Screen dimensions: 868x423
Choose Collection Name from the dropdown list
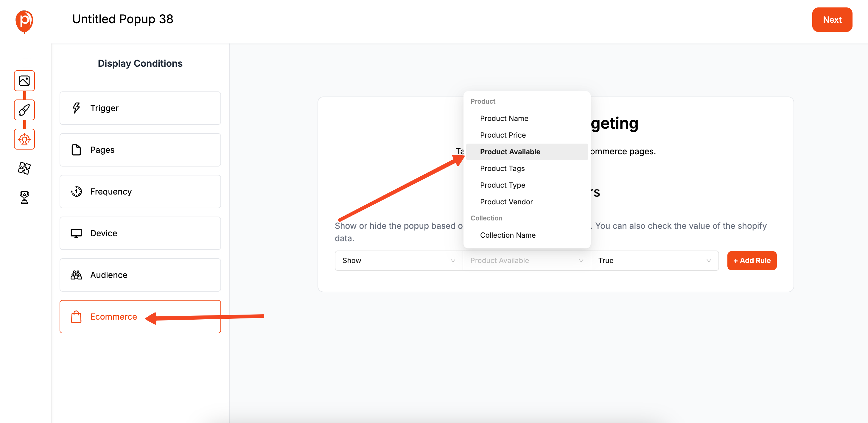(527, 235)
